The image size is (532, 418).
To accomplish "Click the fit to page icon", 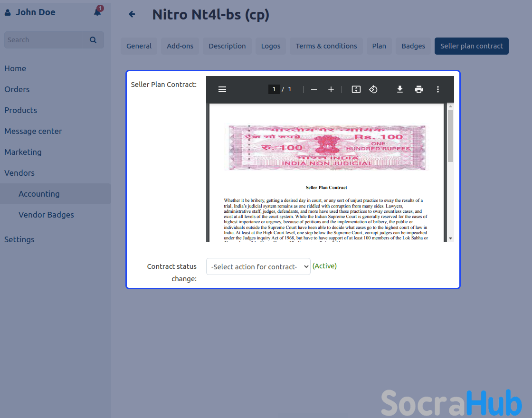I will click(x=356, y=89).
